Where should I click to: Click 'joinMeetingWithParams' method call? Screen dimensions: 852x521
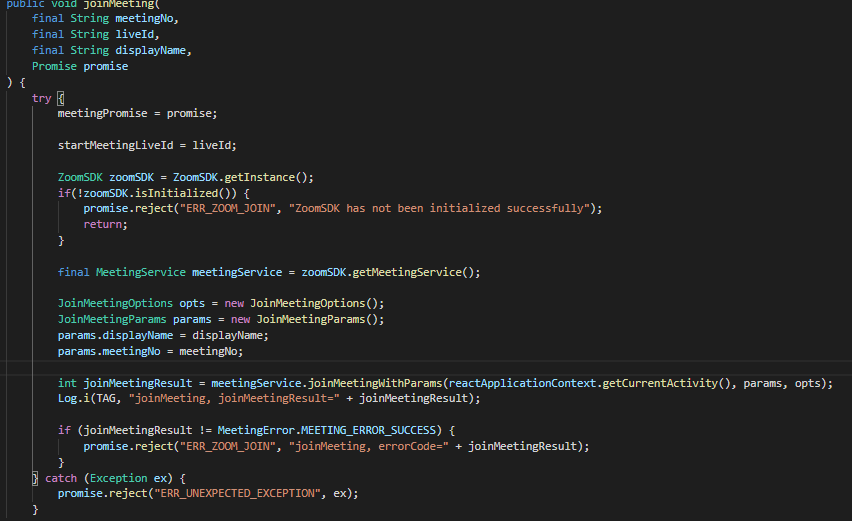(375, 384)
